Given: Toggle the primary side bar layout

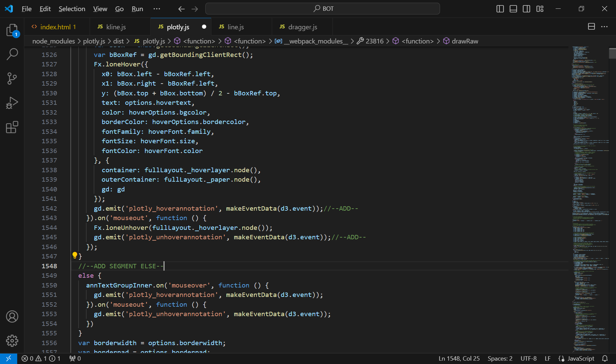Looking at the screenshot, I should tap(500, 9).
